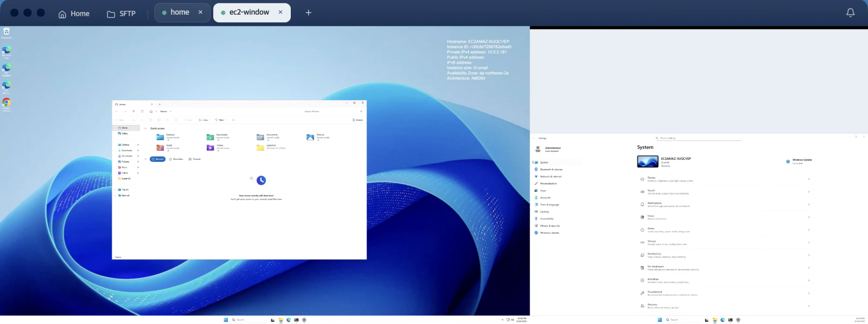Click the Start button on the left taskbar
The width and height of the screenshot is (868, 324).
pos(226,320)
